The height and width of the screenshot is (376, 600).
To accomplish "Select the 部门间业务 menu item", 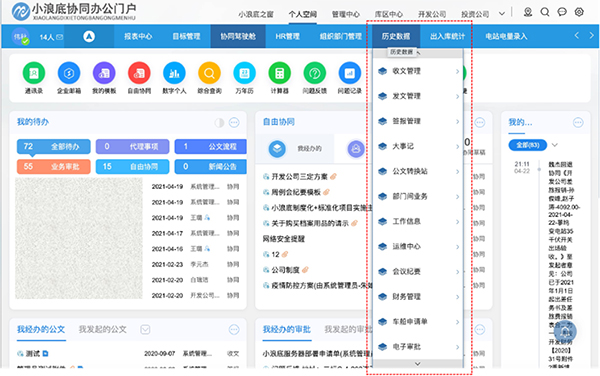I will click(418, 197).
